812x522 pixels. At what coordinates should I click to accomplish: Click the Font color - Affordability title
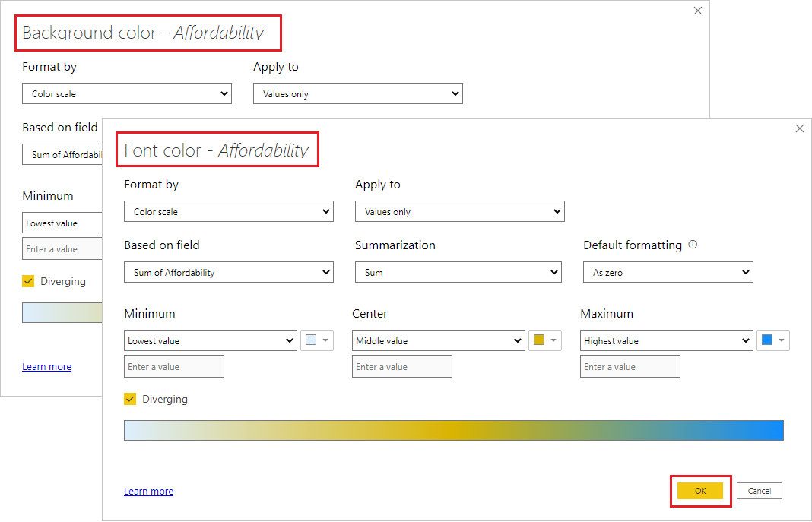[217, 150]
